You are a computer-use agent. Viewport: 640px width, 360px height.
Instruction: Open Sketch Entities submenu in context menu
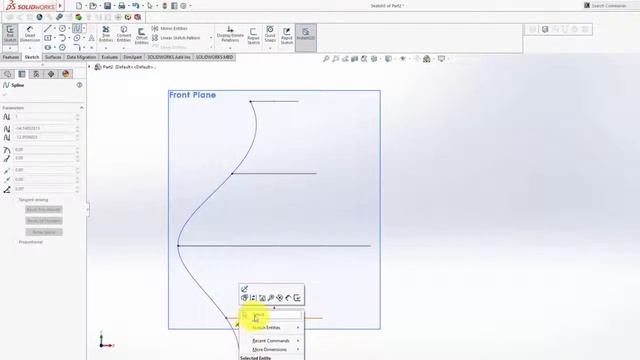click(x=271, y=328)
